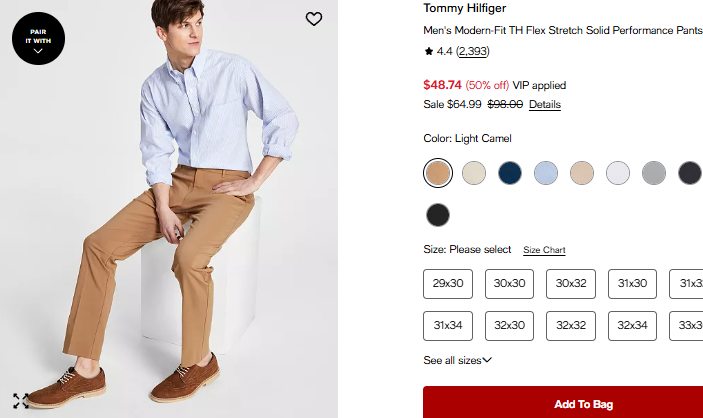Choose the gray color swatch
703x418 pixels.
click(x=654, y=173)
